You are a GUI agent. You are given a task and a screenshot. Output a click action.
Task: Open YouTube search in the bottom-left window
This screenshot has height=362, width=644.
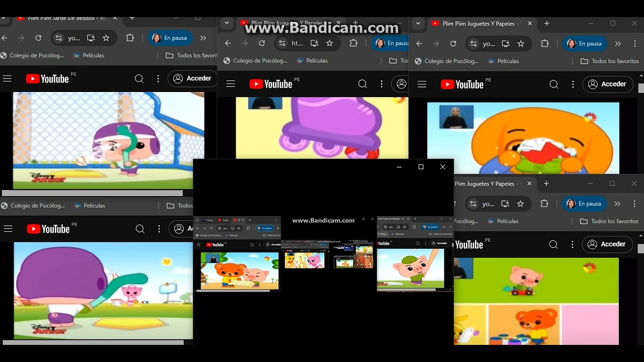click(x=140, y=229)
